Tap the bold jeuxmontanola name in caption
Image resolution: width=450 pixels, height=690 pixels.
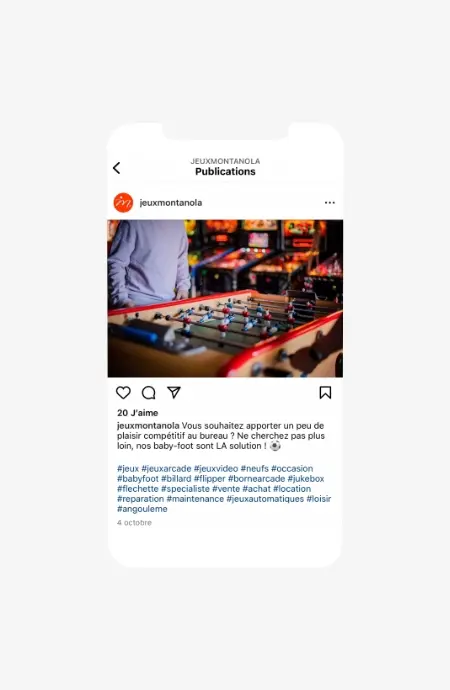(148, 426)
